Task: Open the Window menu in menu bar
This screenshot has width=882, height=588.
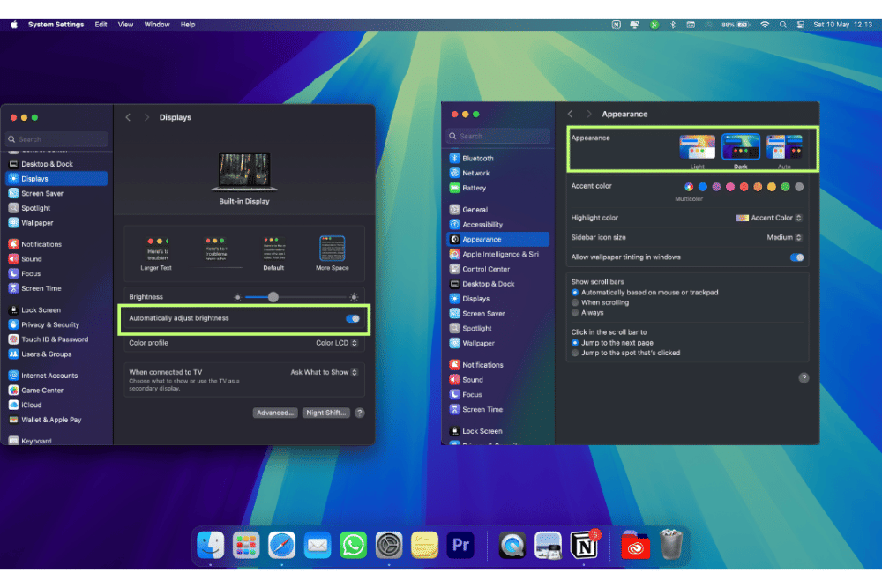Action: coord(157,25)
